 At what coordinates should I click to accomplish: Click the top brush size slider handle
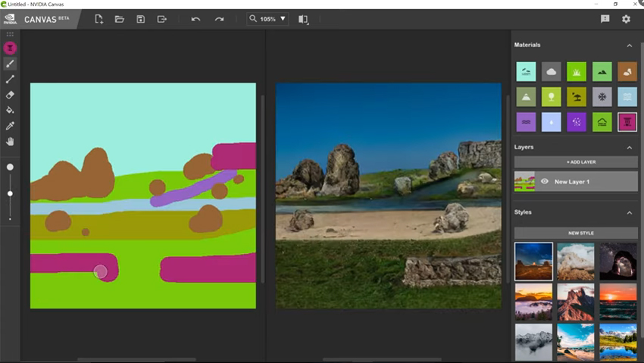coord(11,167)
